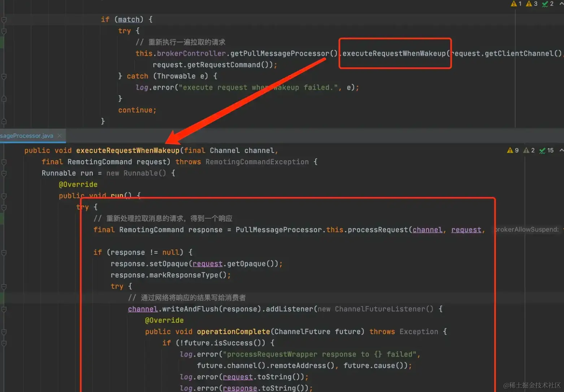
Task: Collapse the fold marker at 'public void operationComplete' line
Action: coord(4,332)
